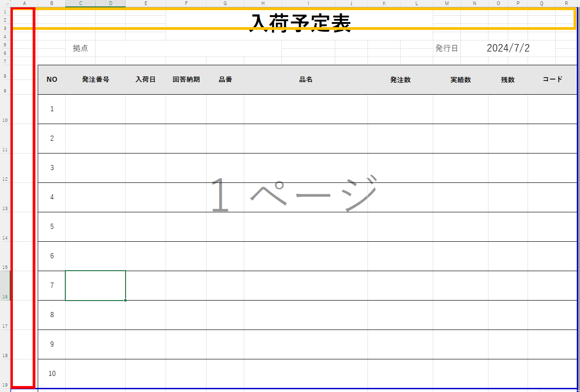Click column header I
The width and height of the screenshot is (580, 392).
(x=308, y=3)
